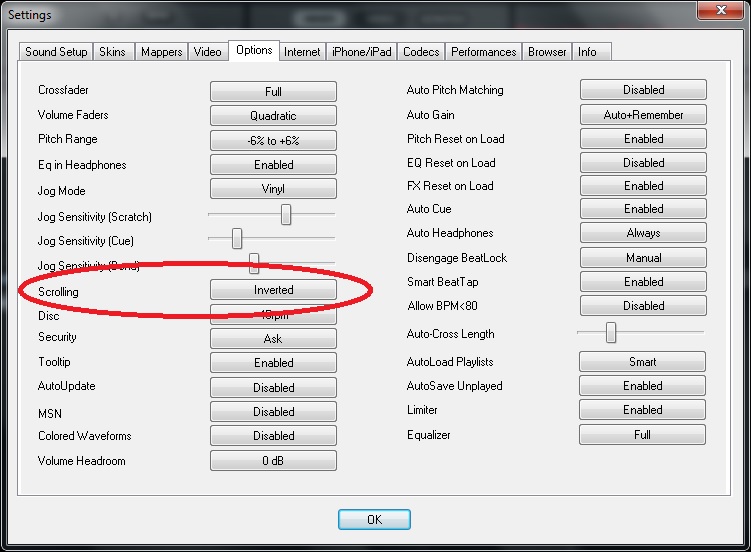The width and height of the screenshot is (751, 552).
Task: Click the Jog Sensitivity (Scratch) slider
Action: coord(286,214)
